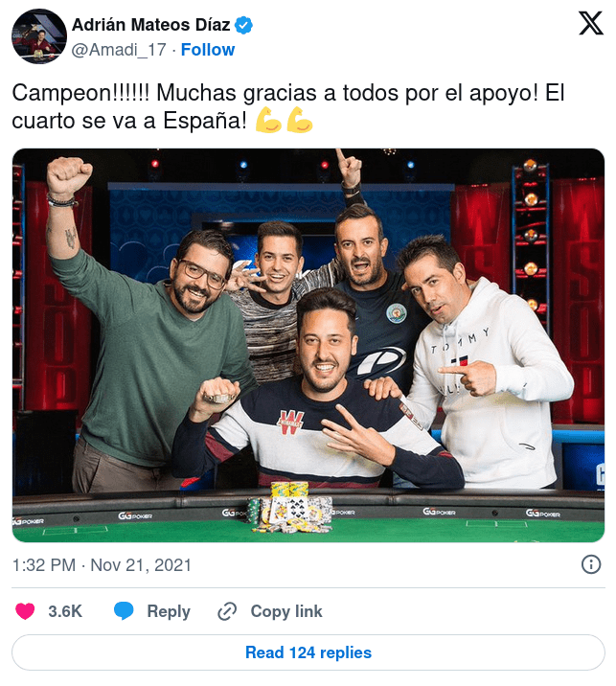Click the tweet text starting Campeon
The width and height of the screenshot is (616, 686).
tap(287, 106)
